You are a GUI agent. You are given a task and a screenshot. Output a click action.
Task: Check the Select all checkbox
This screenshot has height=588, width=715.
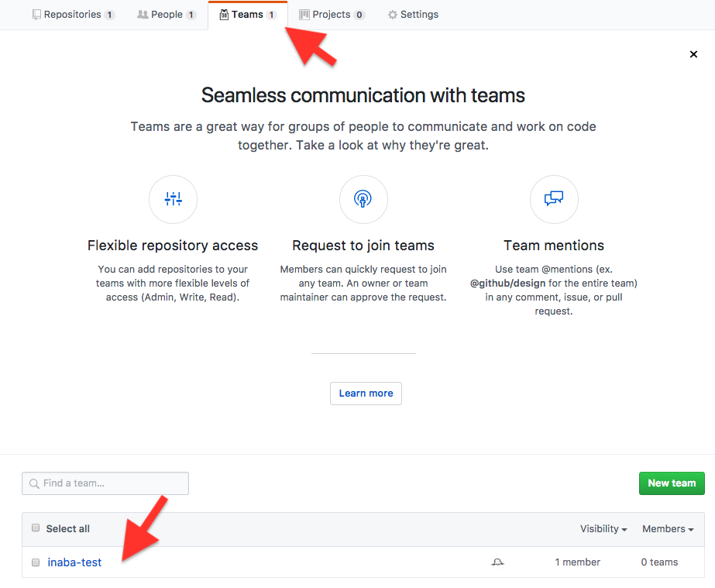pos(36,528)
